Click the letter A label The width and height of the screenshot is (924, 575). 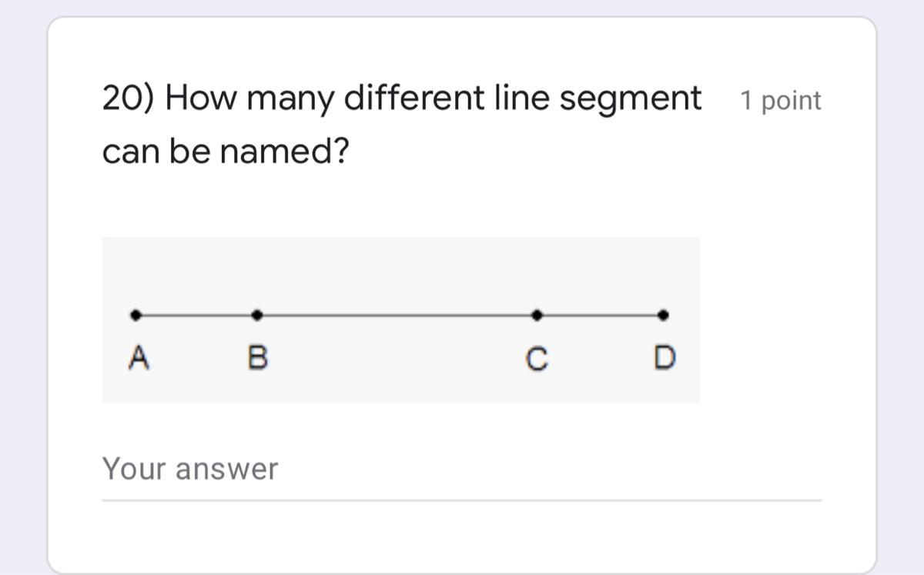138,358
